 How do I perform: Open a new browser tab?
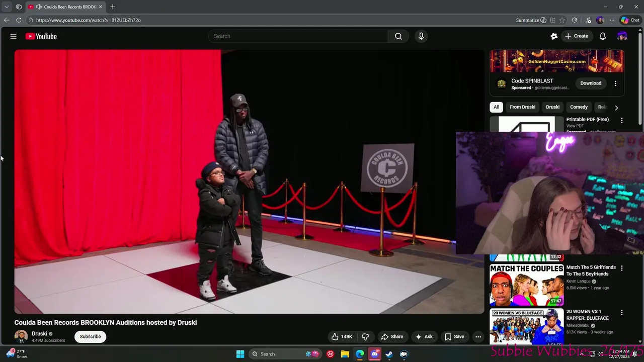click(x=113, y=7)
